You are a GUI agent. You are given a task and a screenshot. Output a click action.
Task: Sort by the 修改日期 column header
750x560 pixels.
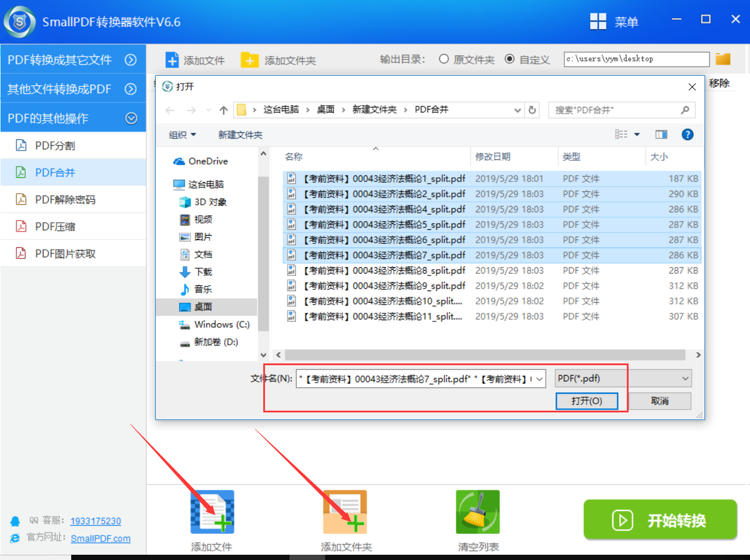coord(514,157)
